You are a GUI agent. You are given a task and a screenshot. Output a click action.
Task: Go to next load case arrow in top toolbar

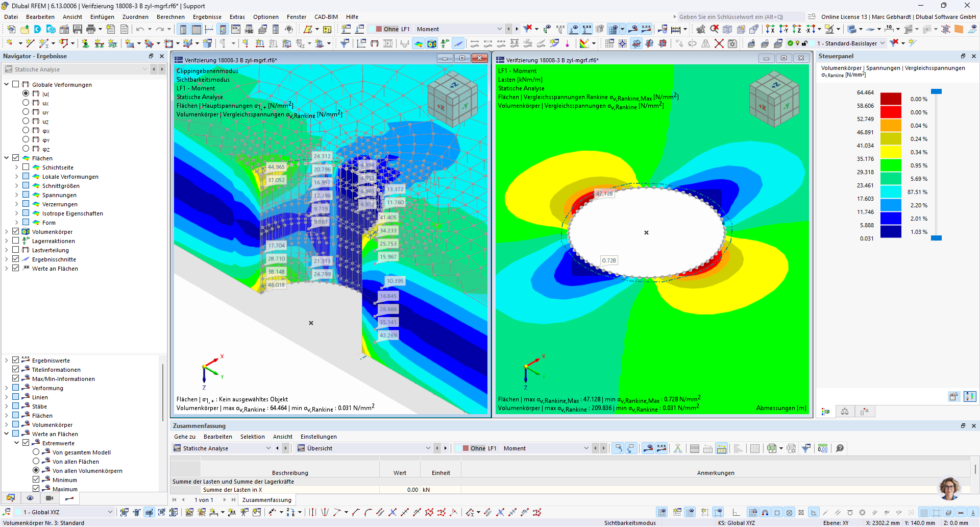tap(517, 29)
